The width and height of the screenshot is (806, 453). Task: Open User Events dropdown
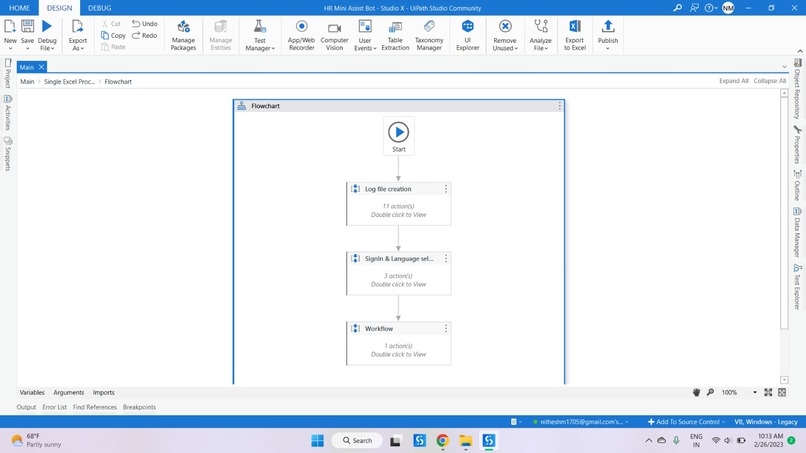tap(365, 34)
